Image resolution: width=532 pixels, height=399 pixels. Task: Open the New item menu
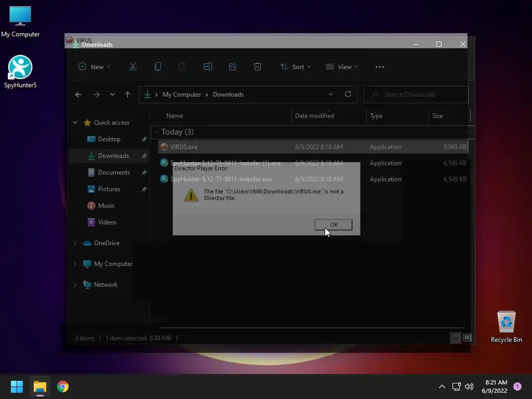95,67
